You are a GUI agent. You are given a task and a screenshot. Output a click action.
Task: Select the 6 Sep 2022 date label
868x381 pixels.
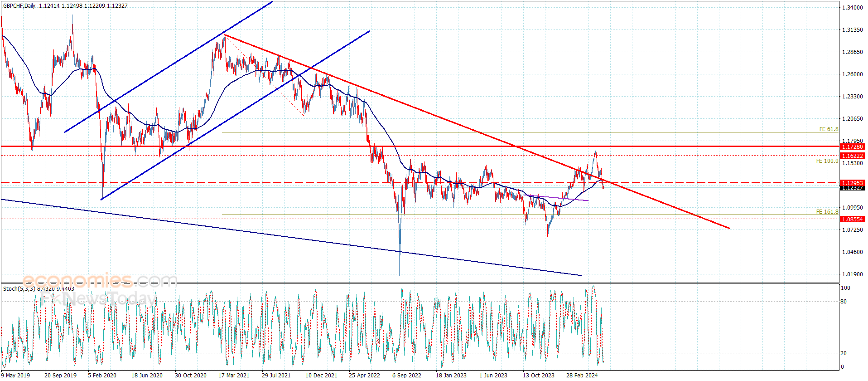pos(406,375)
